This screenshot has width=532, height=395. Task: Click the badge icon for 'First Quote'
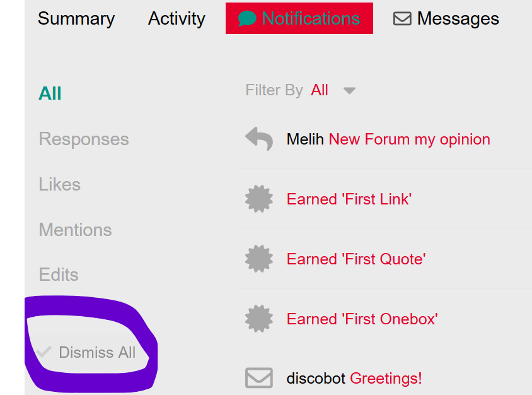click(x=259, y=259)
